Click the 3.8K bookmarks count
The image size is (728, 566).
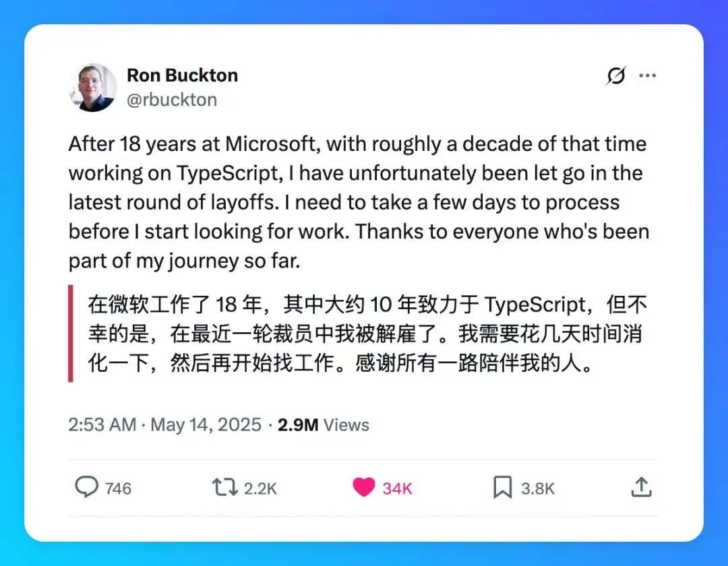[538, 489]
